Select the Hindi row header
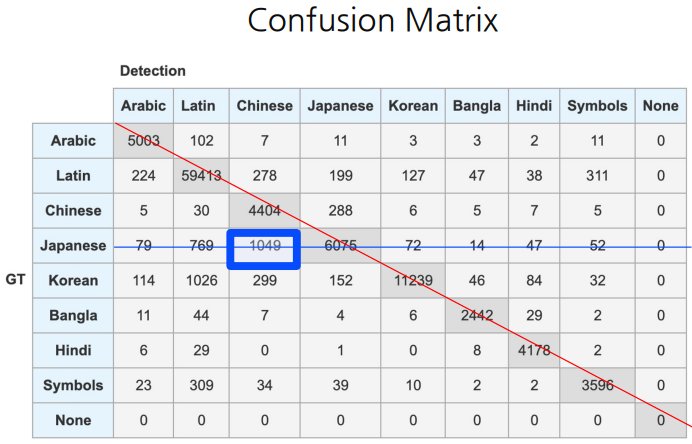 pyautogui.click(x=73, y=350)
